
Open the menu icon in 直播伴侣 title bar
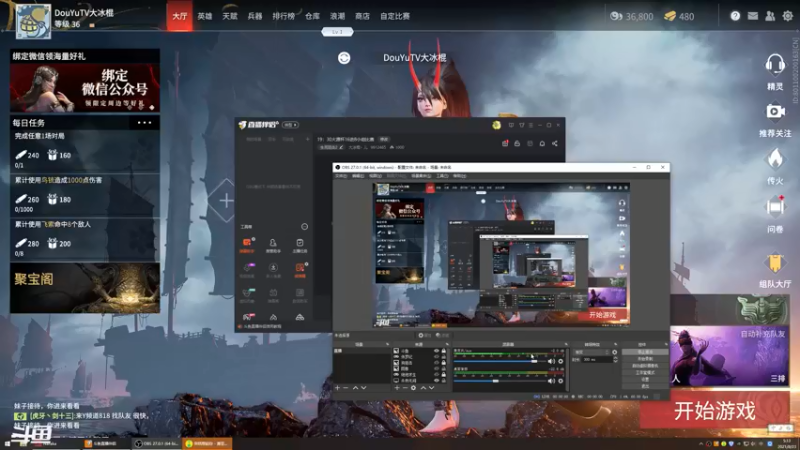(x=531, y=125)
